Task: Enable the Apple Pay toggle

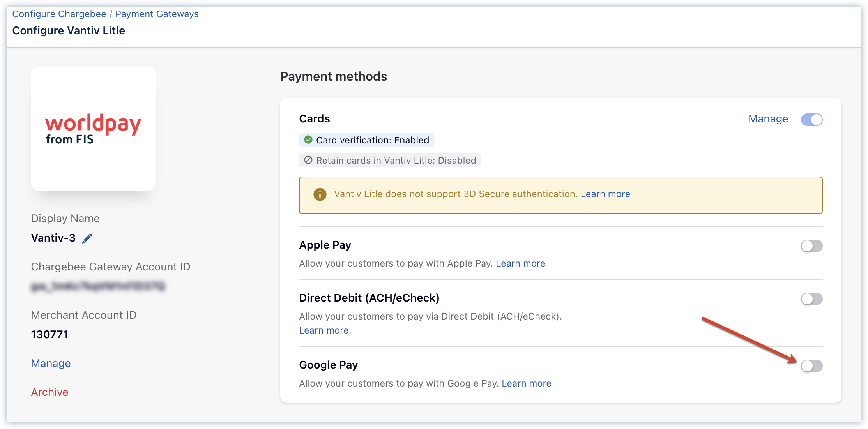Action: pyautogui.click(x=812, y=246)
